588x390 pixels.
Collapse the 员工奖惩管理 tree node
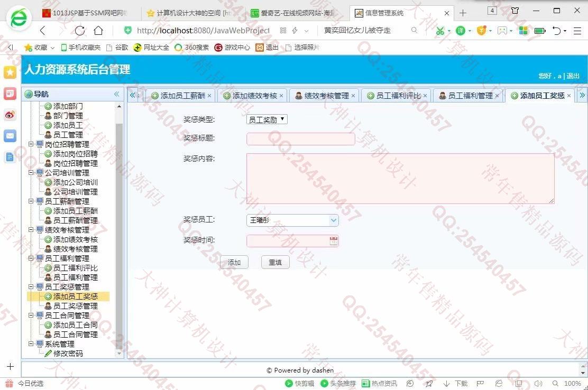31,286
